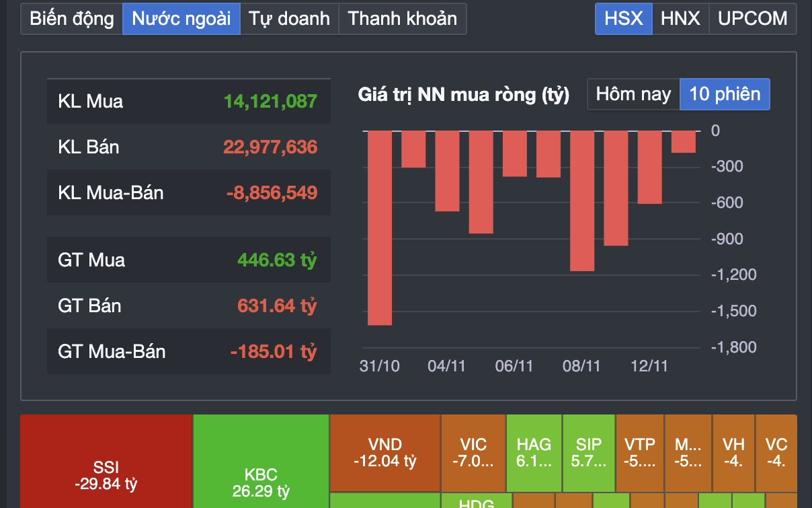Viewport: 812px width, 508px height.
Task: Switch to the UPCOM exchange
Action: pyautogui.click(x=753, y=18)
